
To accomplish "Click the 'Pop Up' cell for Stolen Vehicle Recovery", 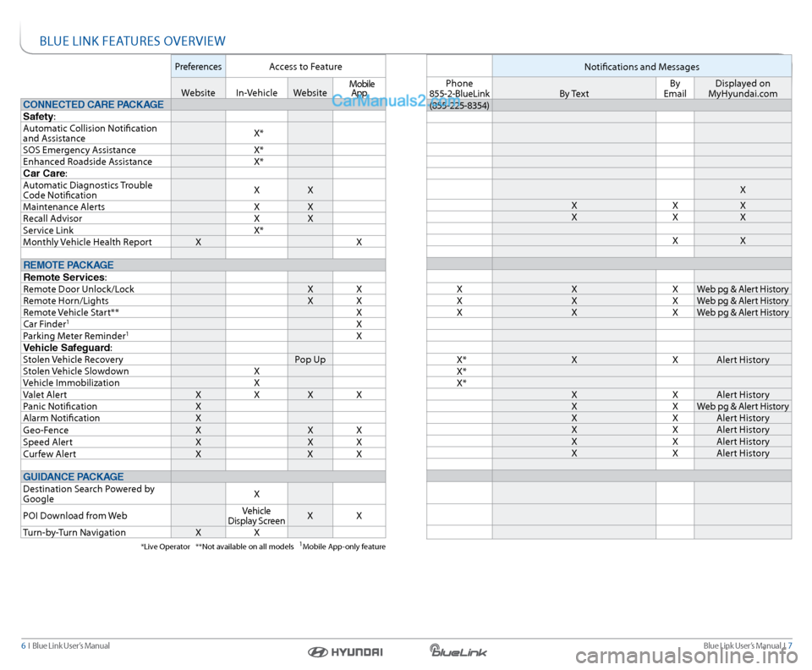I will pos(310,360).
